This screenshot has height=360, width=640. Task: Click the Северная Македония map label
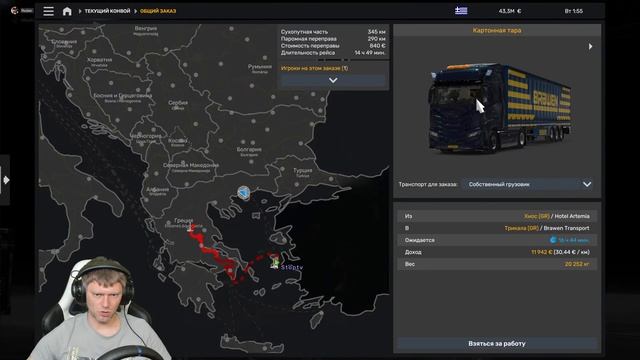(x=191, y=165)
